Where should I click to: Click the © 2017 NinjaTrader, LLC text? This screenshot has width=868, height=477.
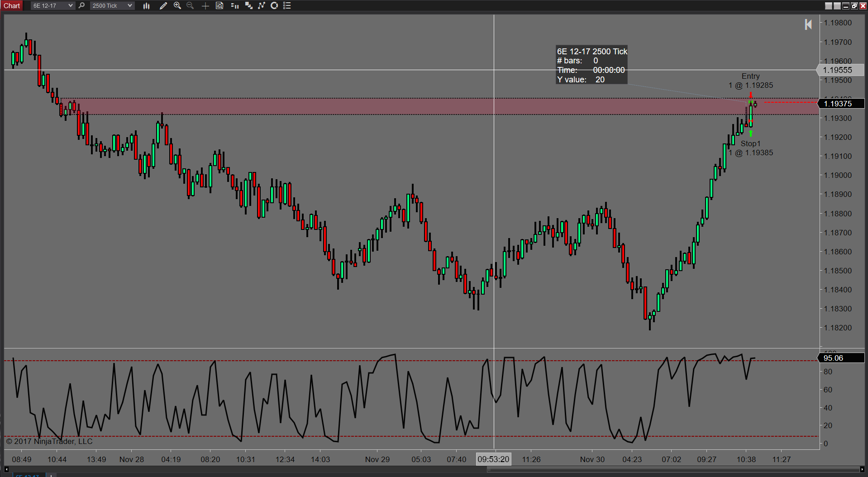(x=49, y=441)
